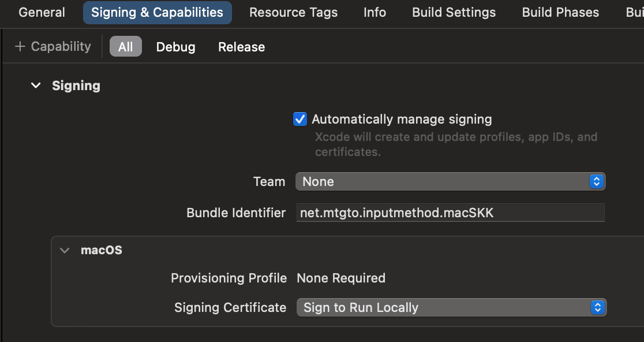
Task: Switch to the General tab
Action: (41, 12)
